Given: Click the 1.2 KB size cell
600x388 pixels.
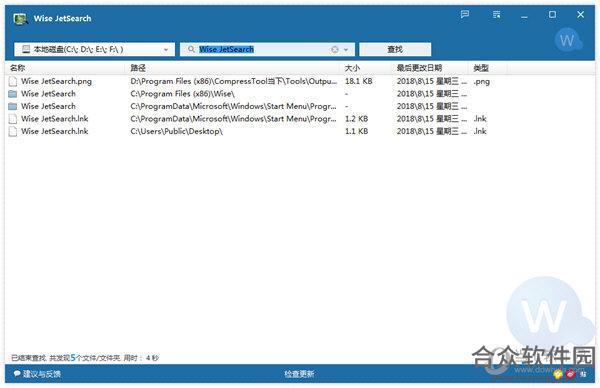Looking at the screenshot, I should click(x=356, y=119).
